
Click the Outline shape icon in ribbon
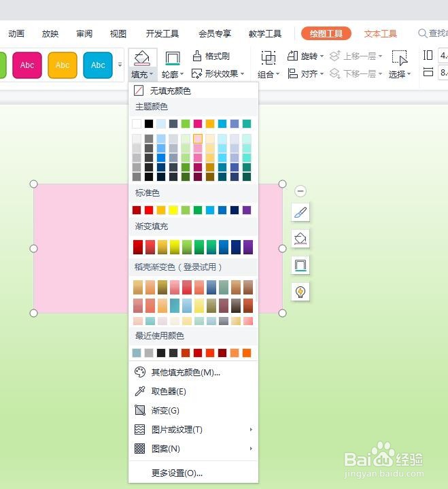173,58
